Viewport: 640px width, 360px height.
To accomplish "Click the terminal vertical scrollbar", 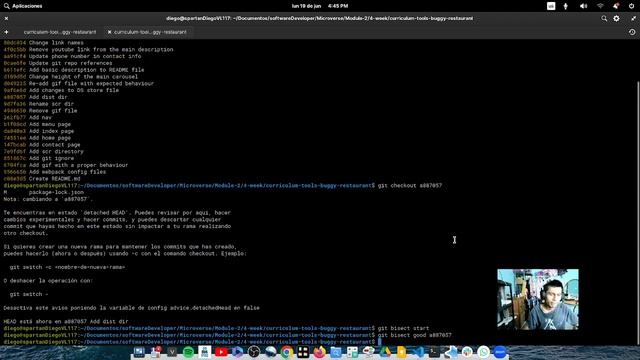I will tap(638, 212).
